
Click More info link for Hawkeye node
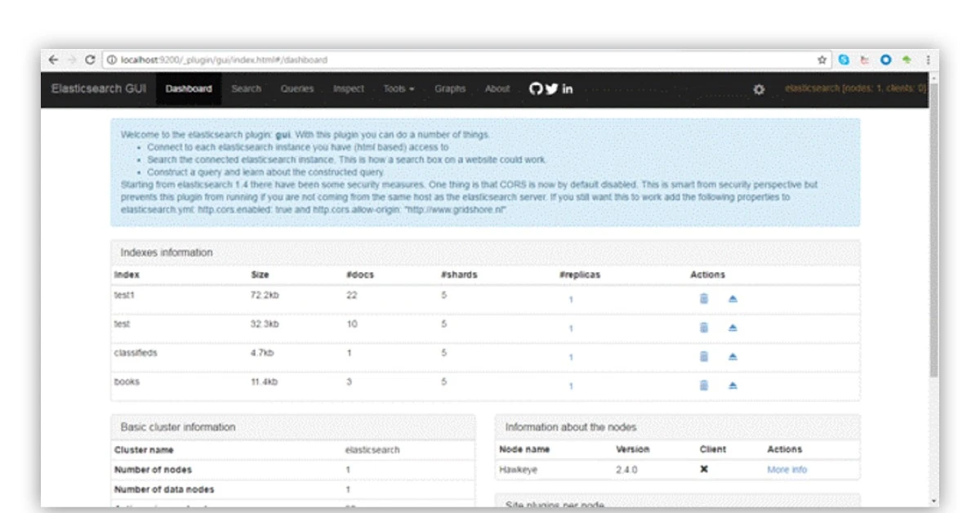[786, 470]
